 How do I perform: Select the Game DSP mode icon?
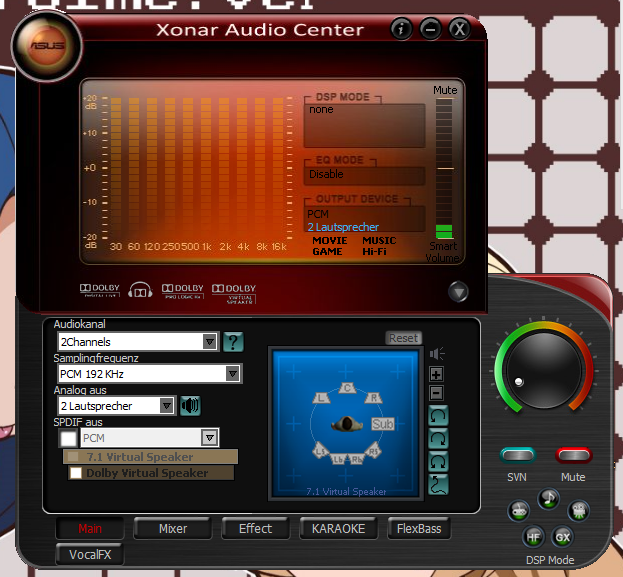tap(519, 511)
